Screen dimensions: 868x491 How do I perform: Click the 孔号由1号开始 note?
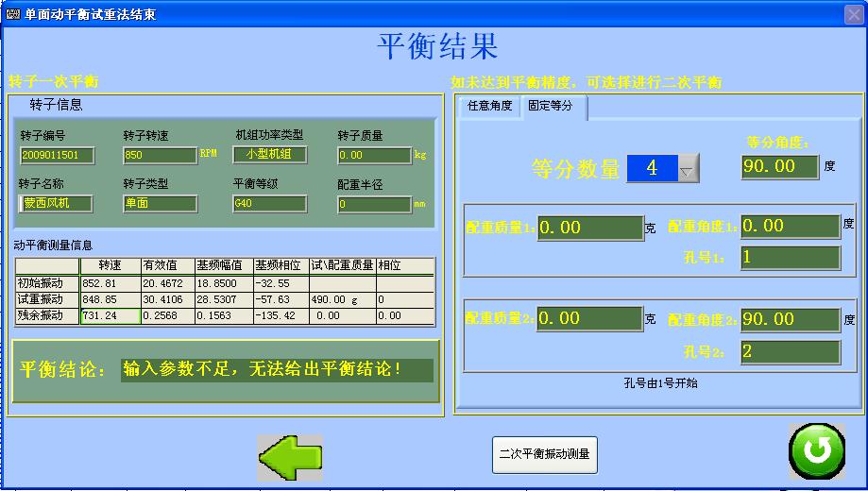pos(660,383)
